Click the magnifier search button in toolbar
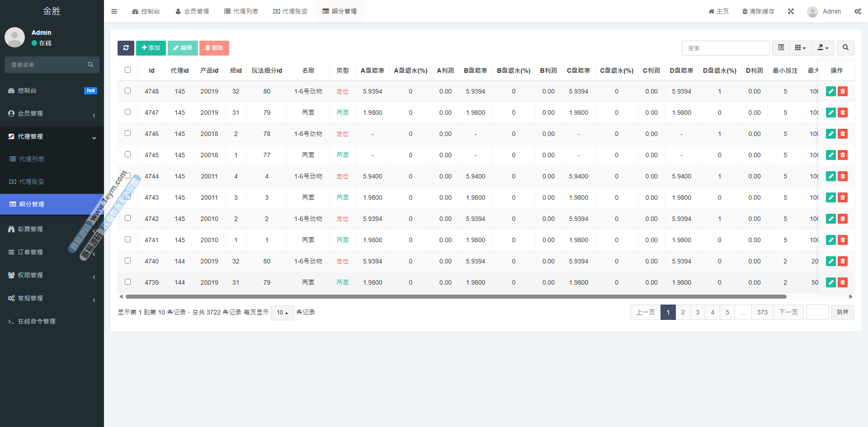 (845, 48)
